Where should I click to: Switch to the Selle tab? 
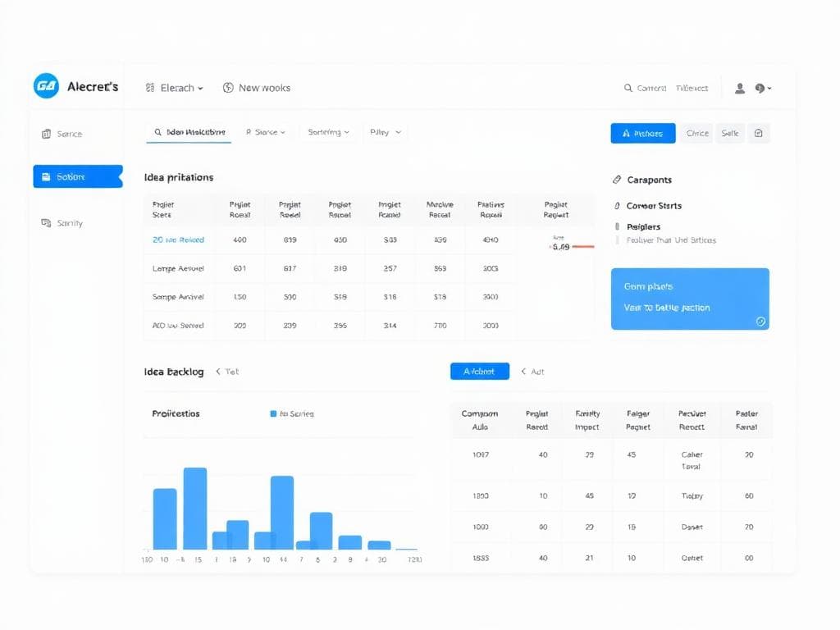point(730,132)
